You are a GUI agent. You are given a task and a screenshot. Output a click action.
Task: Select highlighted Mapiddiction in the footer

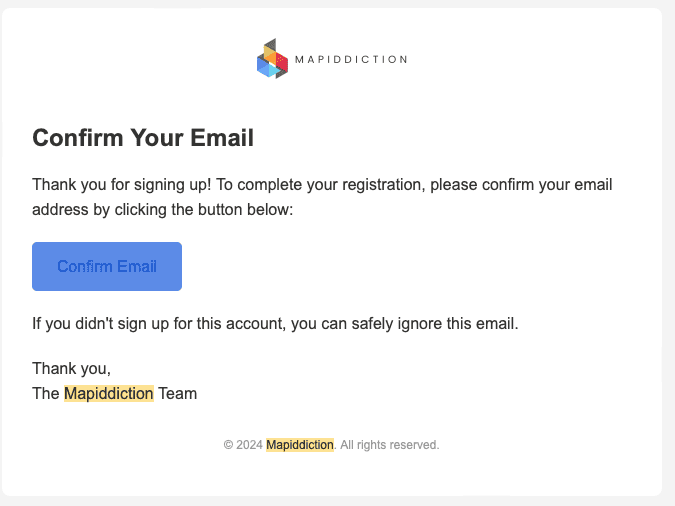(300, 445)
